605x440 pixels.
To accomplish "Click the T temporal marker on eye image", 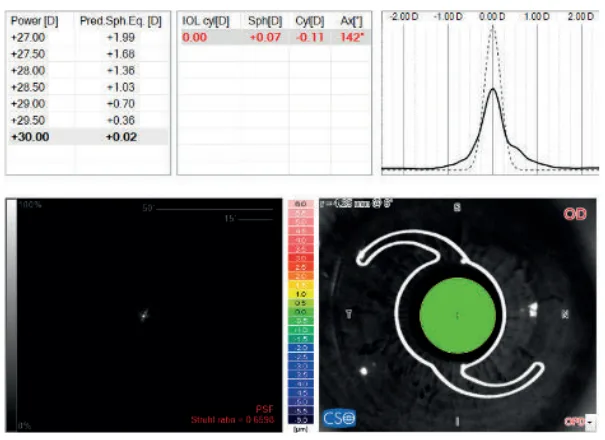I will click(x=349, y=314).
